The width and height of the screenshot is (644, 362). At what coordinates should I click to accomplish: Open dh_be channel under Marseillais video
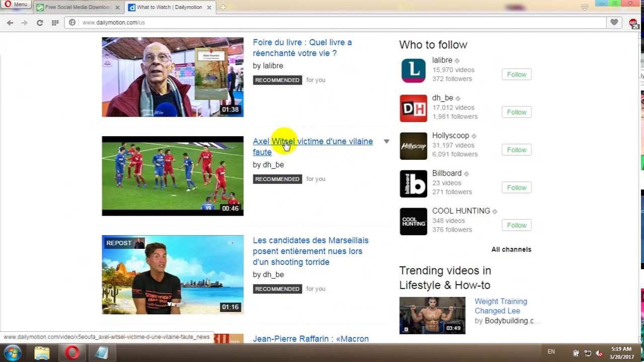coord(273,275)
